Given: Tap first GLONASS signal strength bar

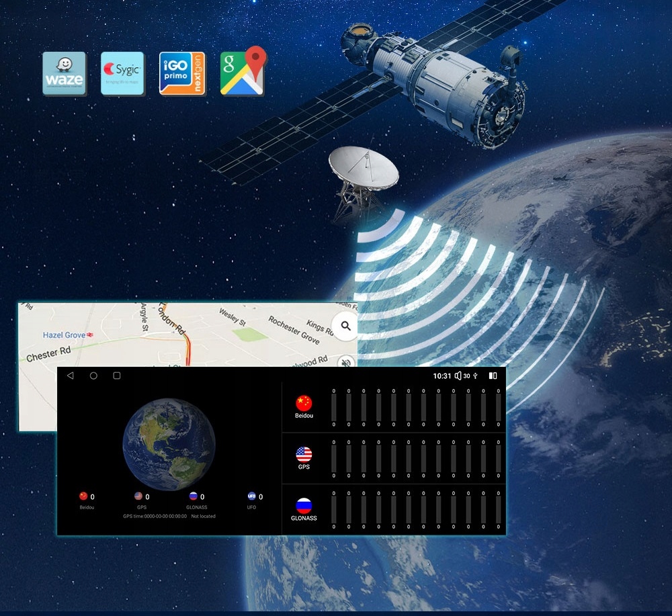Looking at the screenshot, I should pos(334,510).
